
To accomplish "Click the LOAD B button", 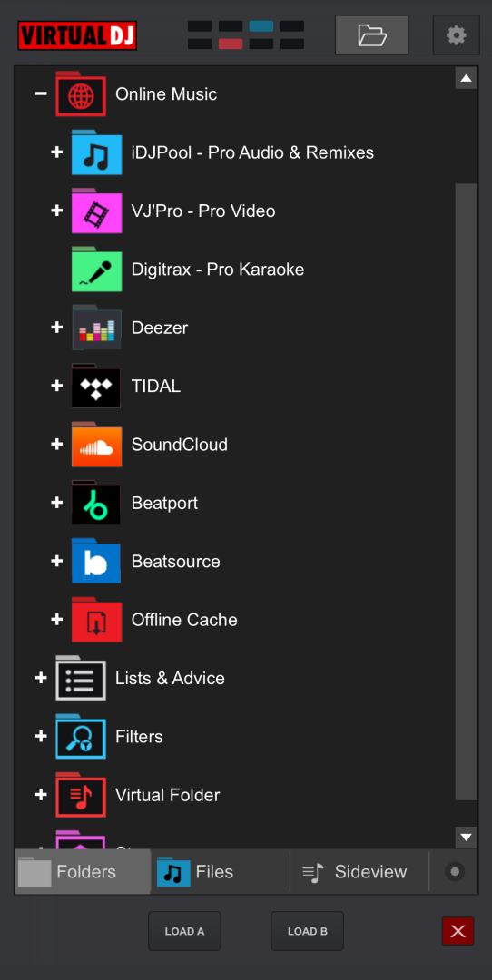I will pyautogui.click(x=307, y=931).
